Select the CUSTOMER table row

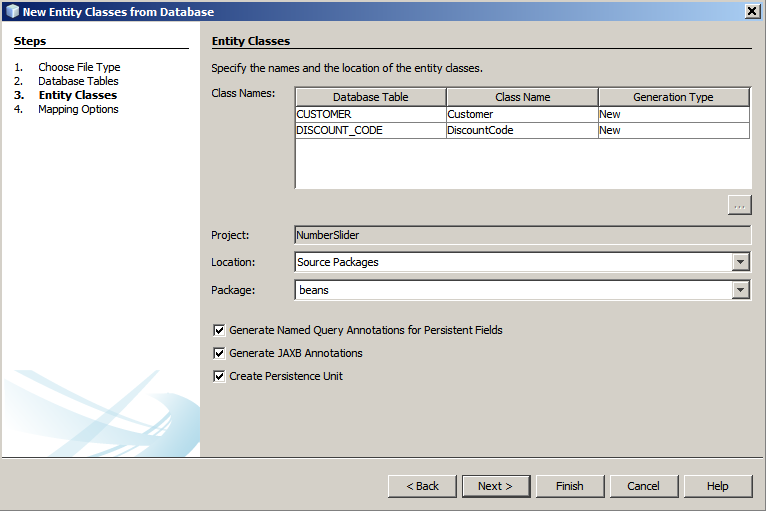coord(370,114)
